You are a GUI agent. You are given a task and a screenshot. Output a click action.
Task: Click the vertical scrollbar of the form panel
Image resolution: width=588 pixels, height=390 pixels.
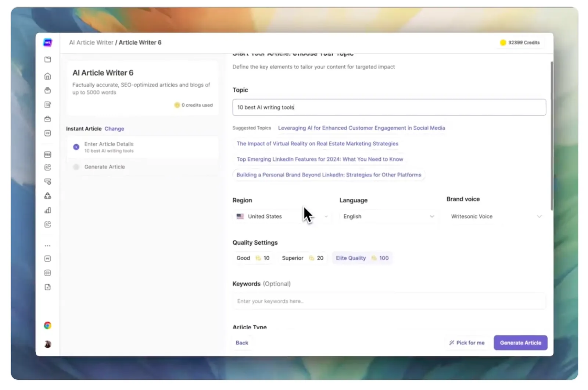551,136
